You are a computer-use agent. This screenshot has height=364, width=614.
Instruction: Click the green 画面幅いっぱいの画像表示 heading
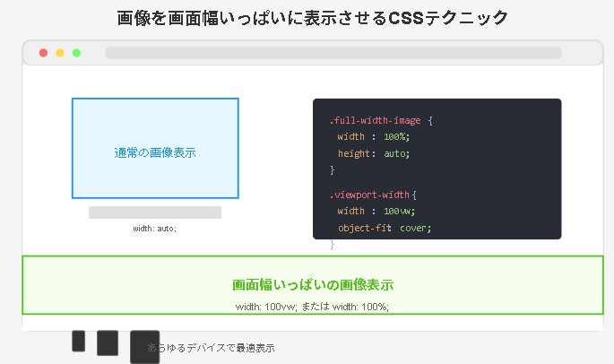point(313,285)
